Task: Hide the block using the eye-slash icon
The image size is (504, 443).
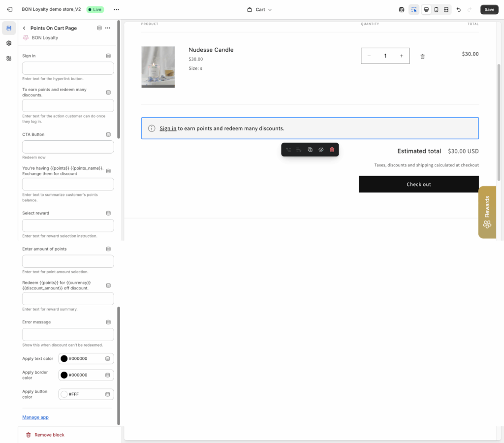Action: click(x=321, y=150)
